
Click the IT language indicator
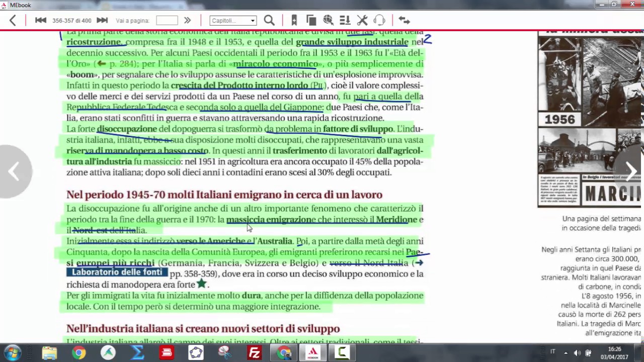click(x=553, y=351)
